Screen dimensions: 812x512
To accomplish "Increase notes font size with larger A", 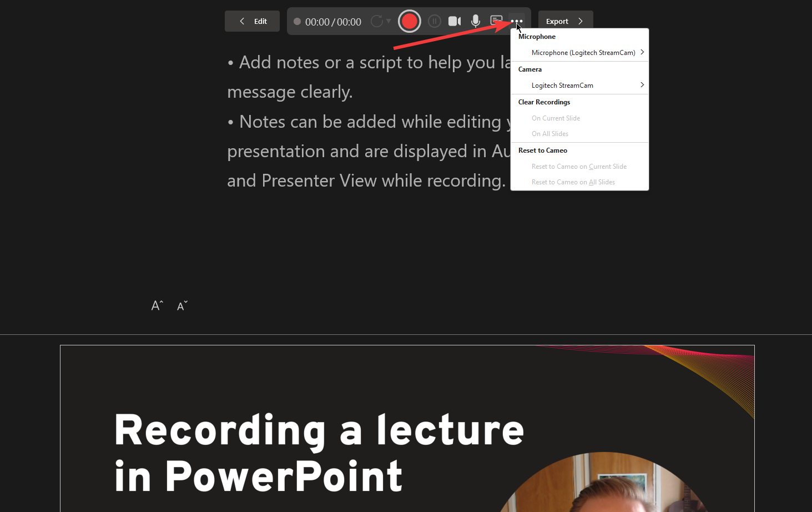I will (x=157, y=305).
